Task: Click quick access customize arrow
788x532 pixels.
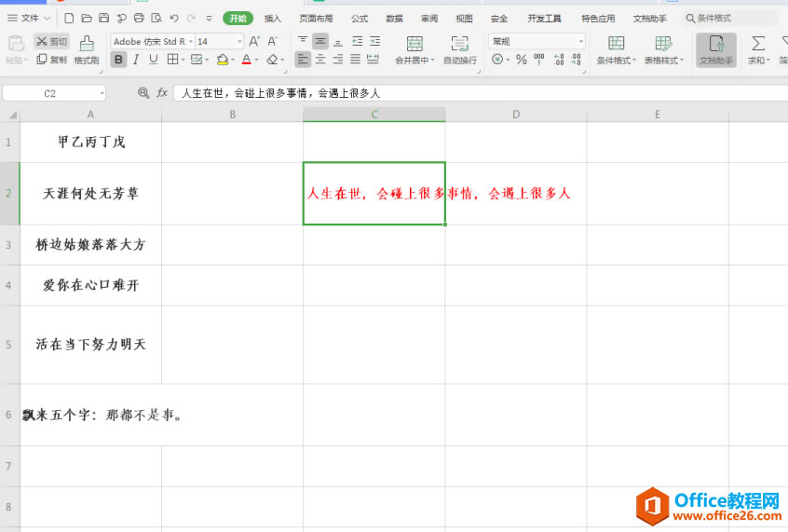Action: pyautogui.click(x=209, y=19)
